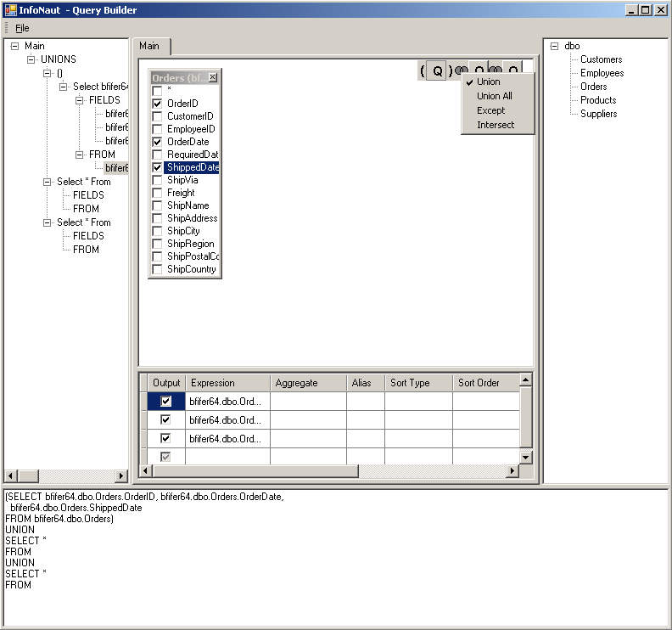Screen dimensions: 672x630
Task: Select the Customers table in dbo tree
Action: (x=601, y=59)
